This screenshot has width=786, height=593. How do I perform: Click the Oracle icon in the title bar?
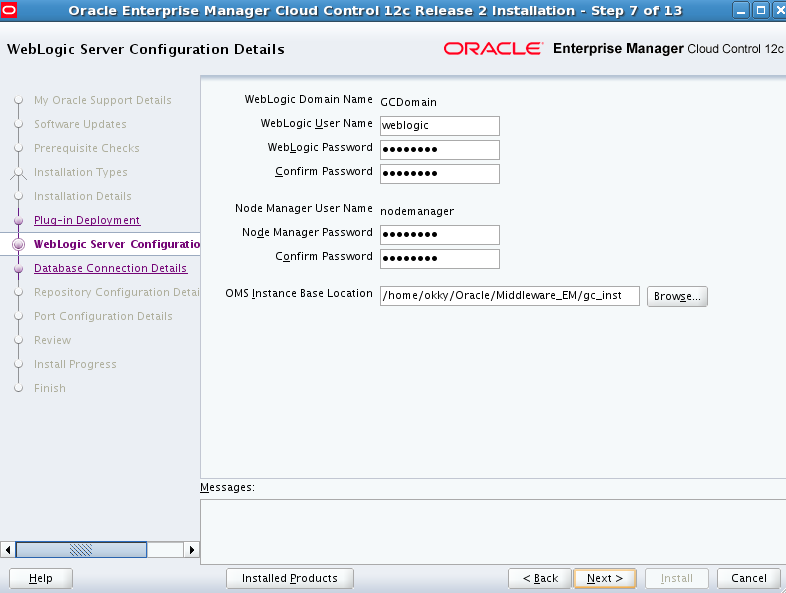9,10
